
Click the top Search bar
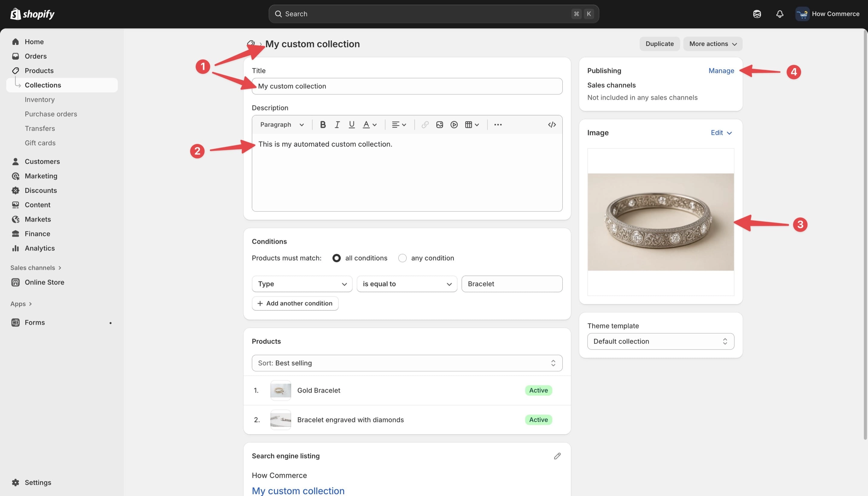point(433,14)
